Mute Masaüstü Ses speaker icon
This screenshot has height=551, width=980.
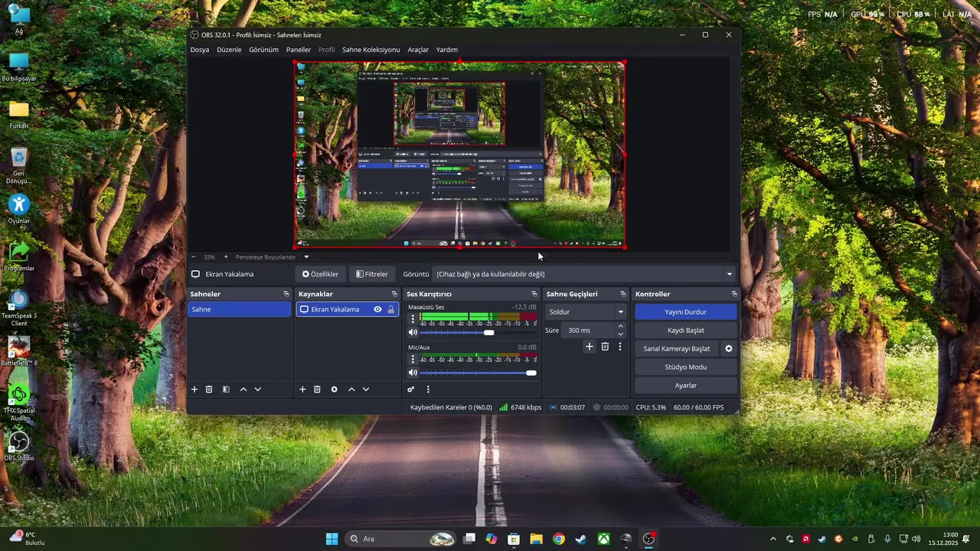(x=413, y=333)
